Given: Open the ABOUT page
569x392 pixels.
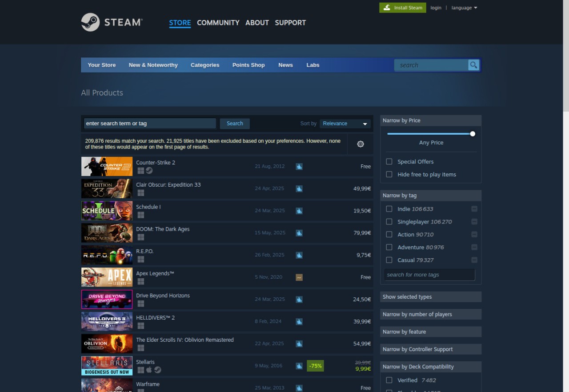Looking at the screenshot, I should tap(257, 23).
